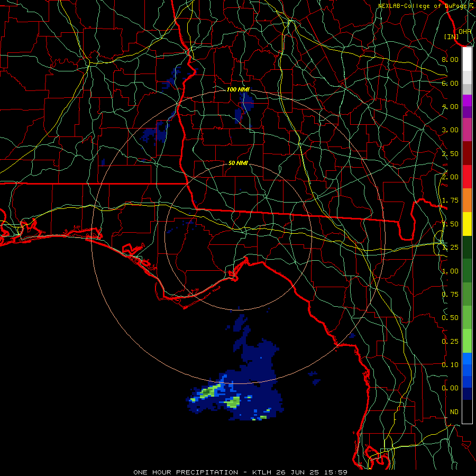Click the 100 NMI range ring label

(x=238, y=89)
